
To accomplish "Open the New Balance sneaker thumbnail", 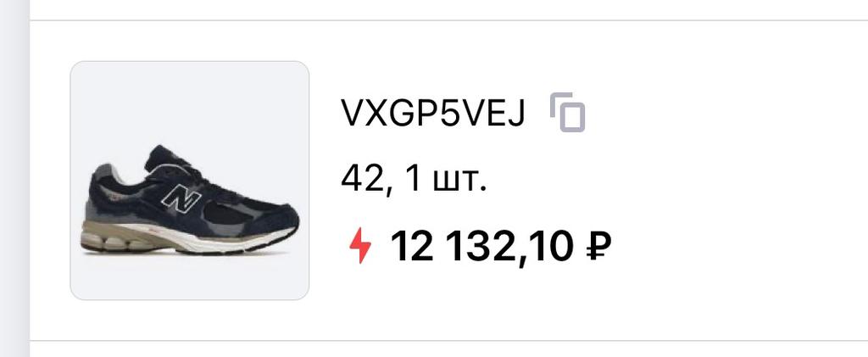I will tap(189, 181).
